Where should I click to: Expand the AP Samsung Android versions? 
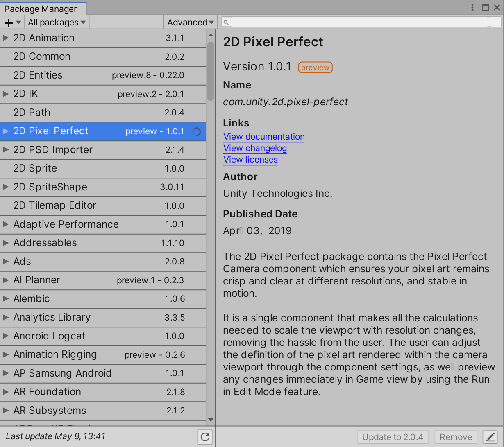click(6, 373)
